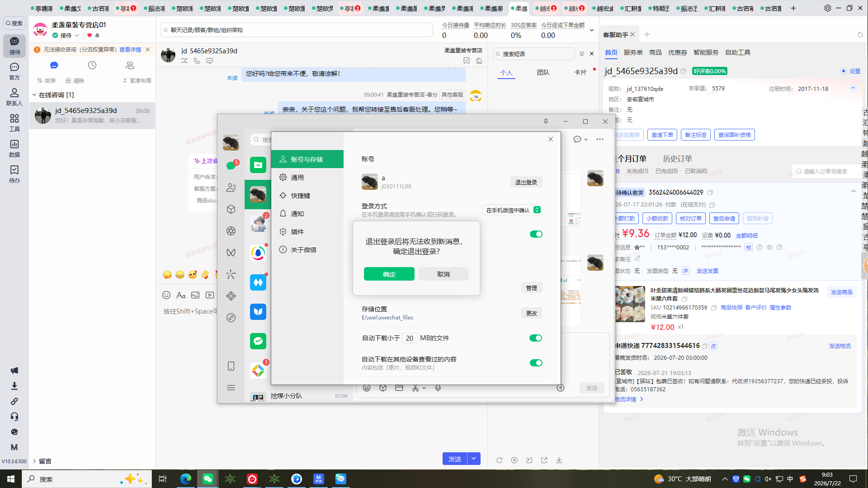Expand the 留言 section at bottom
Image resolution: width=868 pixels, height=488 pixels.
click(x=34, y=461)
